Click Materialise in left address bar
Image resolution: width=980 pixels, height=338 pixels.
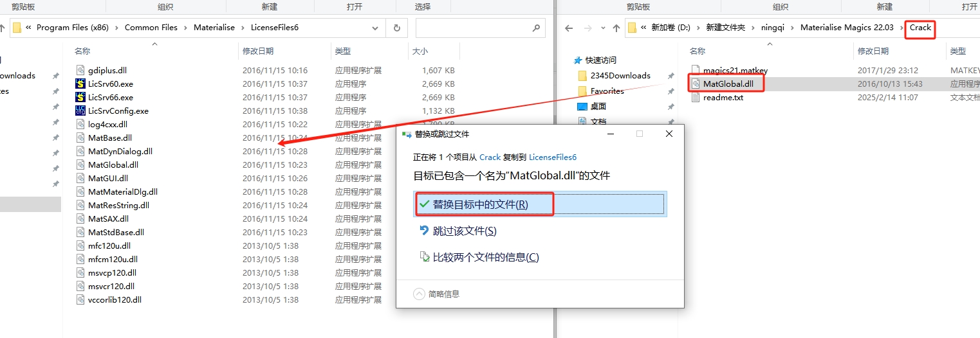click(215, 28)
